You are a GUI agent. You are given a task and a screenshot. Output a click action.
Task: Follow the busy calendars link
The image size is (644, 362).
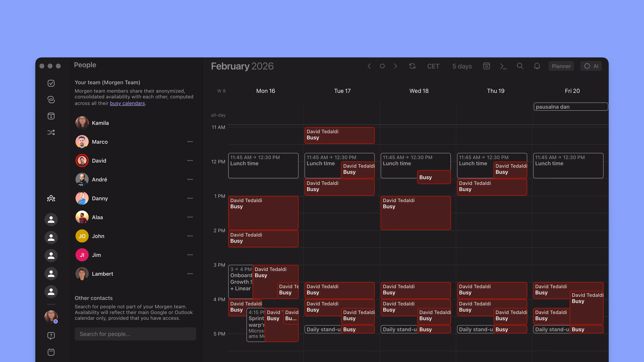(127, 103)
